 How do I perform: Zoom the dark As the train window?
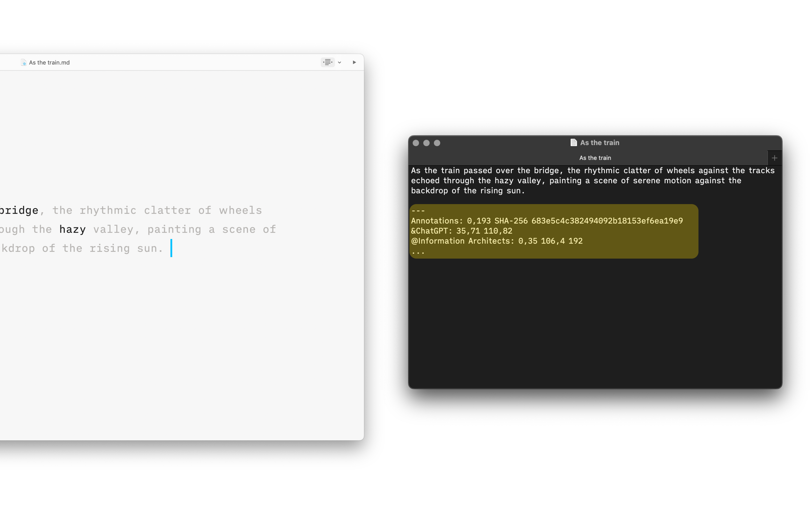pos(437,143)
